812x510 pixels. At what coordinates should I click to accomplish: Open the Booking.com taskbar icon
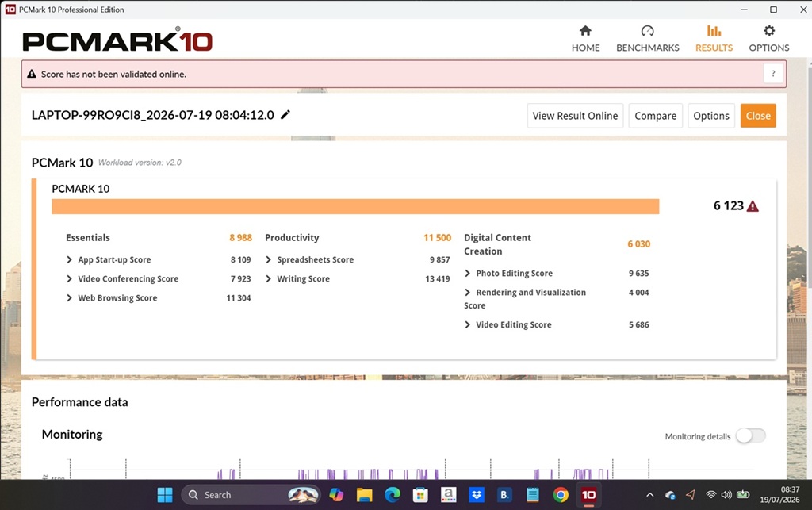tap(504, 495)
